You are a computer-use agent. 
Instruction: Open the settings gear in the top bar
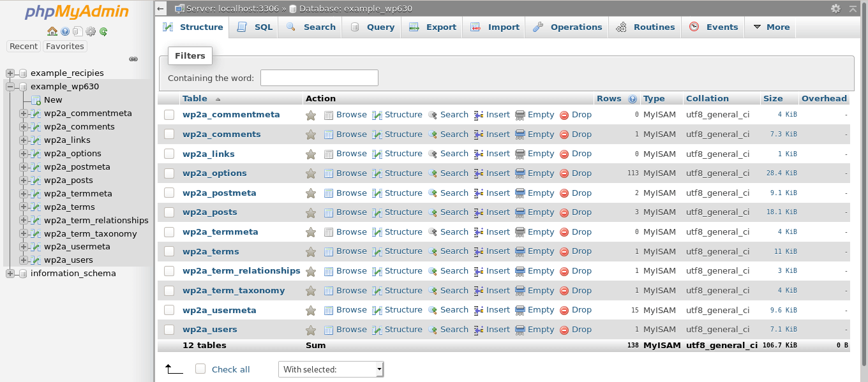(835, 8)
